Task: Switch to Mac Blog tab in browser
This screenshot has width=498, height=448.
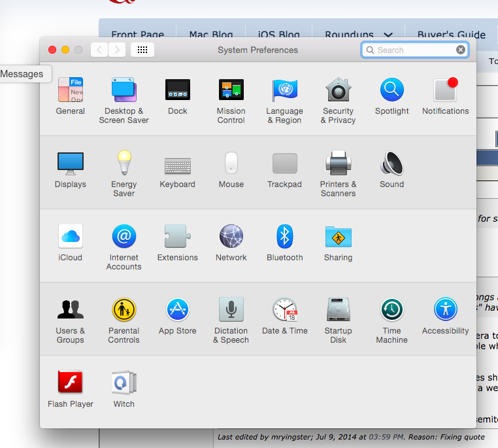Action: 211,34
